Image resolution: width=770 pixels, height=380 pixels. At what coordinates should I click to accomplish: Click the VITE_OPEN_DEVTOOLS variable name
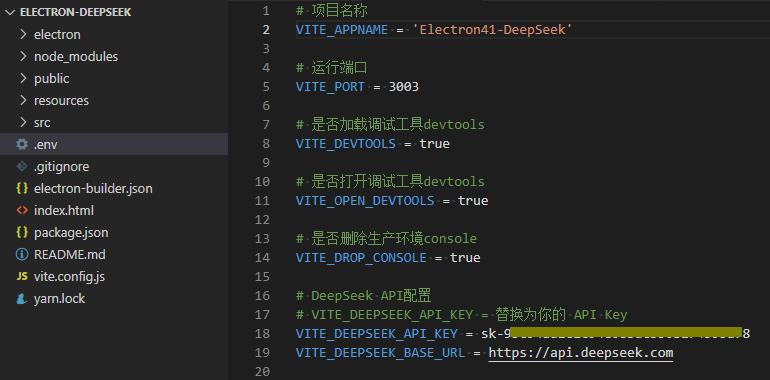point(365,201)
